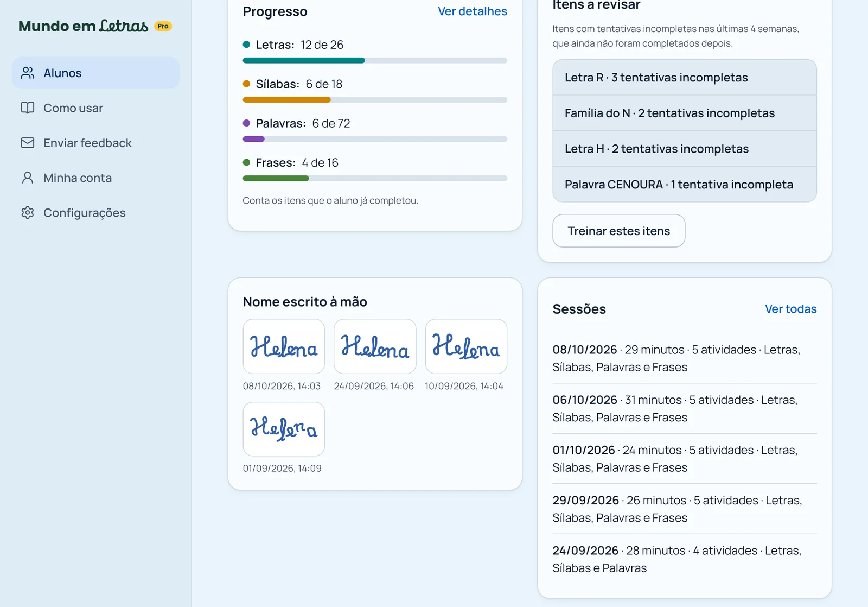
Task: Open session 06/10/2026 31 minutos
Action: coord(685,408)
